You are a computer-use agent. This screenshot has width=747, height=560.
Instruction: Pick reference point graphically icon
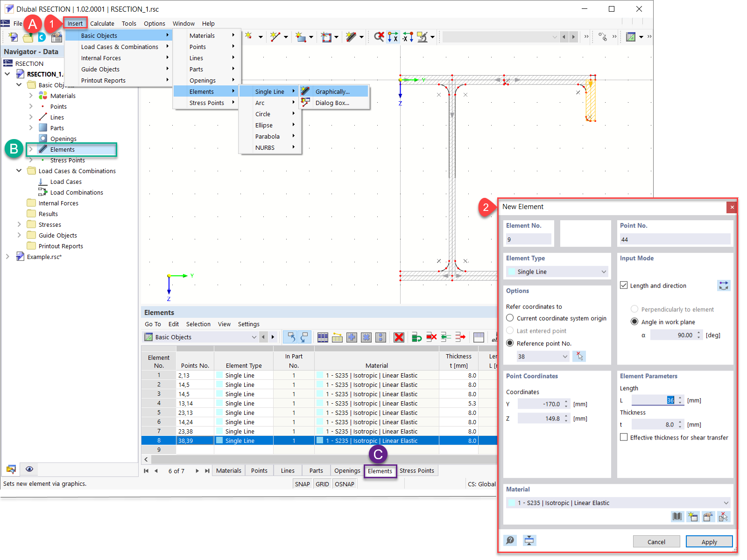pos(579,356)
